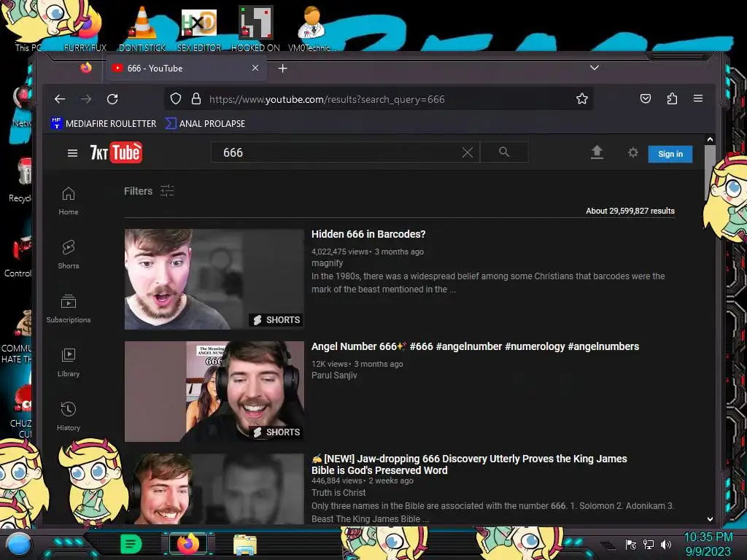This screenshot has height=560, width=747.
Task: Visit the Parul Sanjiv channel
Action: point(334,376)
